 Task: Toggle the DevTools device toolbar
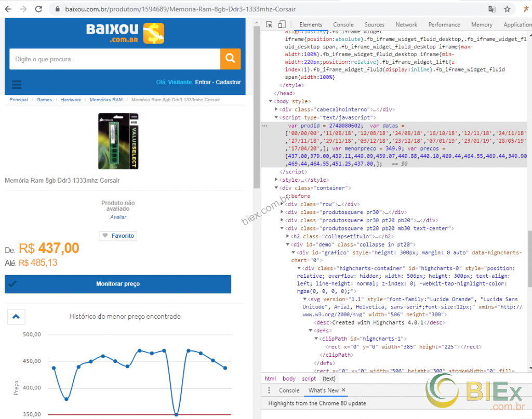click(282, 24)
